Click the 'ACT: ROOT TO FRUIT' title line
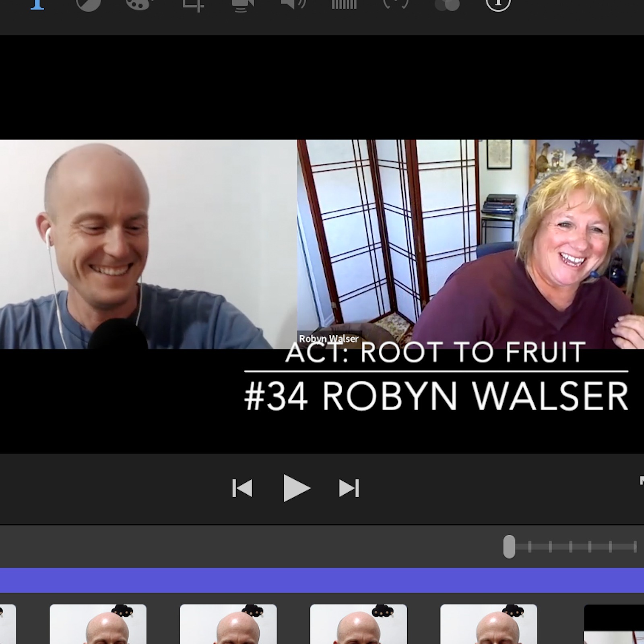Screen dimensions: 644x644 (x=436, y=353)
